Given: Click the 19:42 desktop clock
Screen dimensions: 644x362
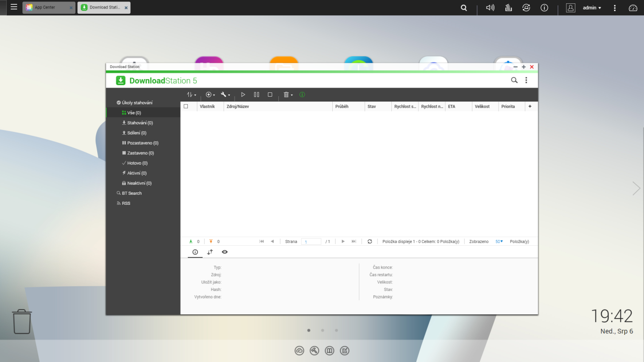Looking at the screenshot, I should pos(612,316).
